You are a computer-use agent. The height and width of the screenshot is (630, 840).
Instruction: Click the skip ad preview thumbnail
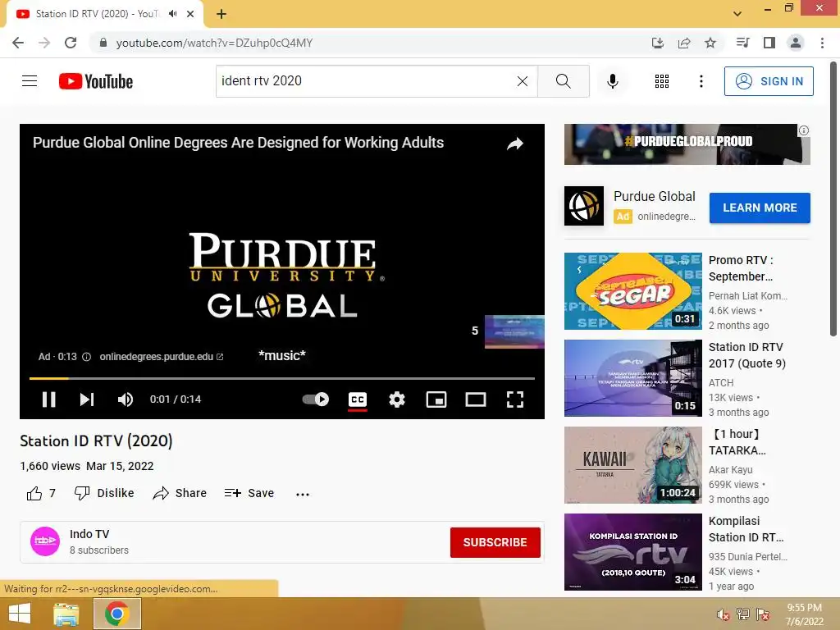tap(514, 331)
